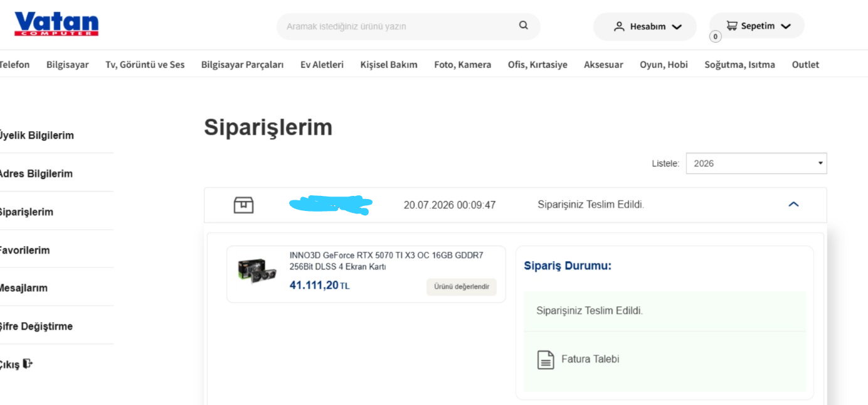Open the Sepetim cart dropdown
The width and height of the screenshot is (868, 405).
tap(757, 26)
